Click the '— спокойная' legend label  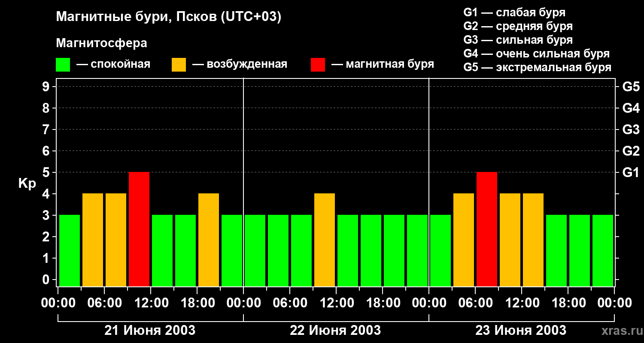point(113,64)
